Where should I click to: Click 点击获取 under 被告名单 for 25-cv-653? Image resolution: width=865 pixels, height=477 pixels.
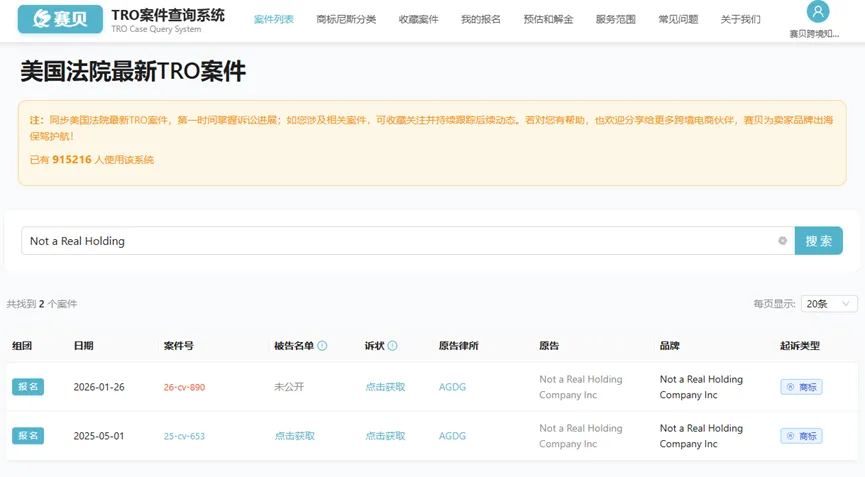(294, 436)
